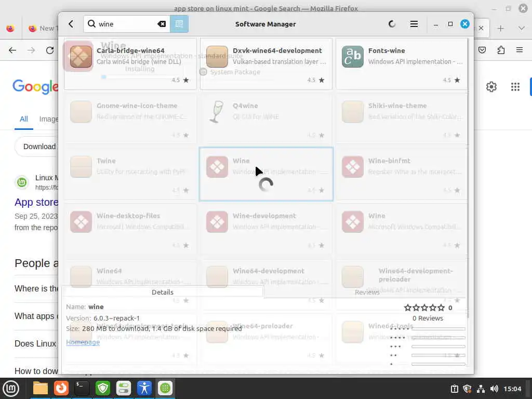The width and height of the screenshot is (532, 399).
Task: Click Firefox back navigation arrow
Action: (12, 50)
